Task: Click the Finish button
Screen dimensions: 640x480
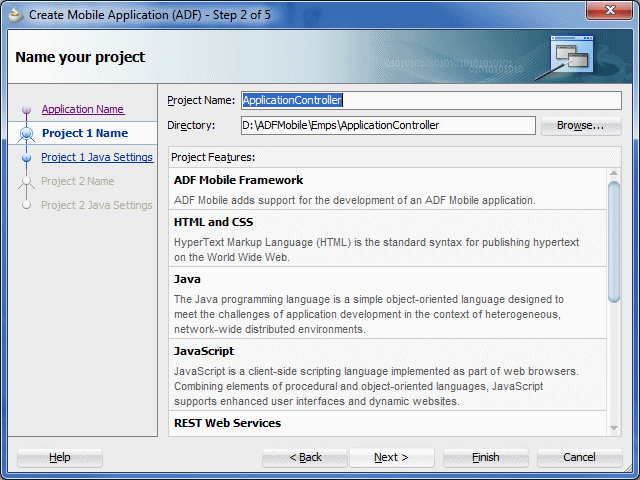Action: (x=486, y=458)
